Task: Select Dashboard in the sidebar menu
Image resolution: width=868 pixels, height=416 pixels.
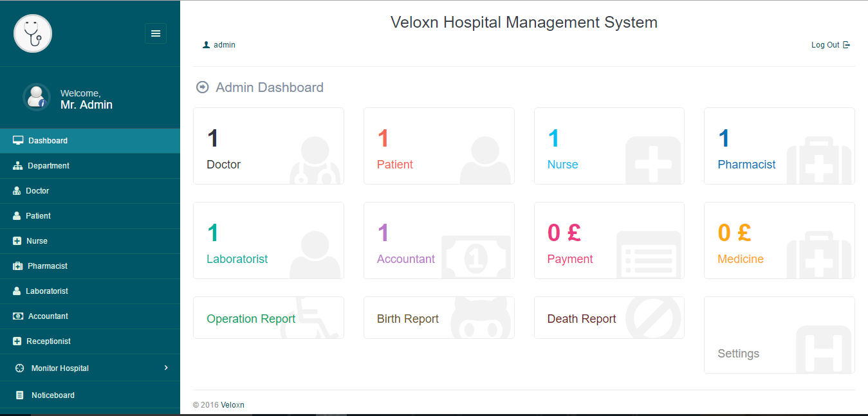Action: coord(48,141)
